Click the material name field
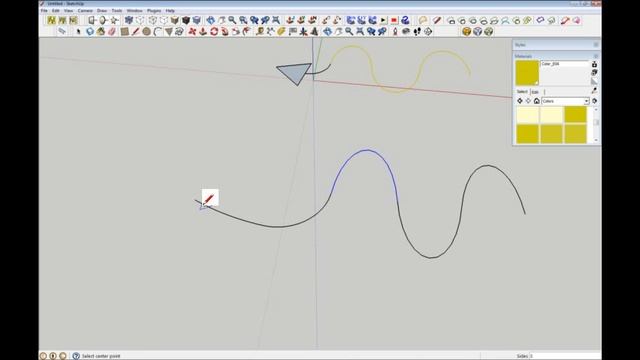 pyautogui.click(x=564, y=64)
